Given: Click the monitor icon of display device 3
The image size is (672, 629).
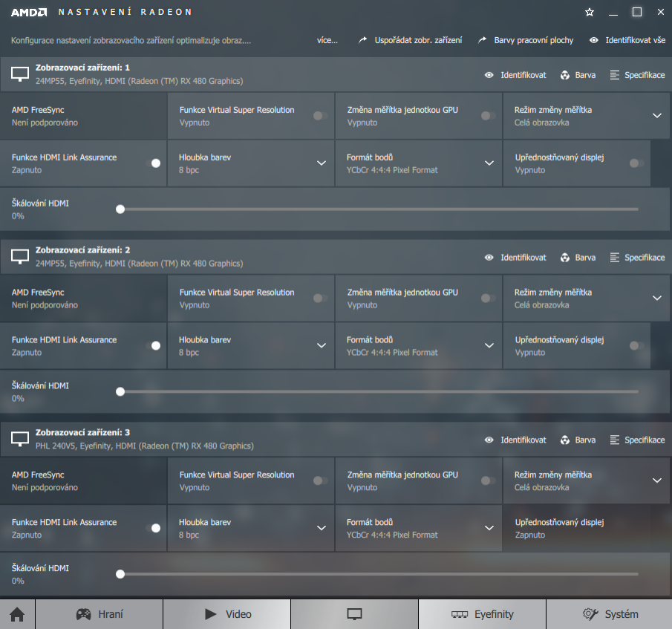Looking at the screenshot, I should point(20,439).
